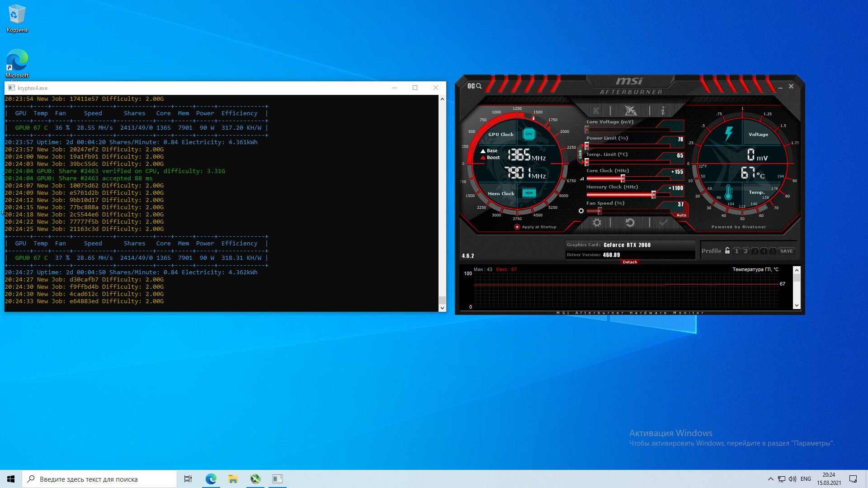The height and width of the screenshot is (488, 868).
Task: Click the Kombustor K icon in Afterburner
Action: click(596, 110)
